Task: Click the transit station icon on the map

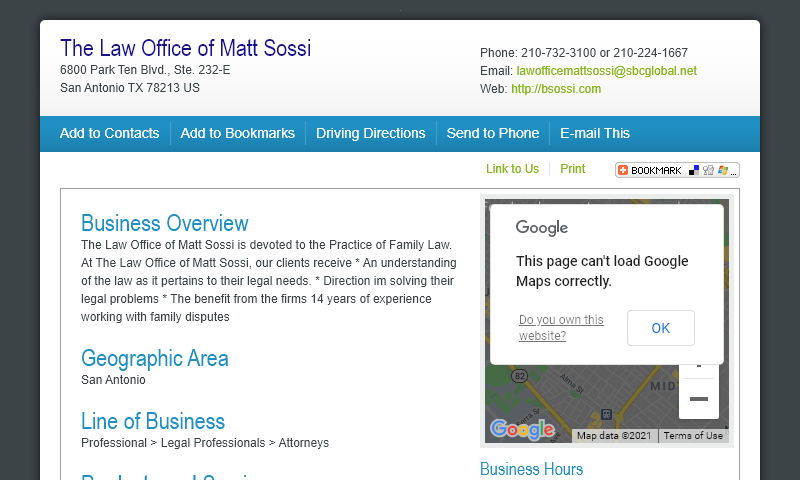Action: coord(606,413)
